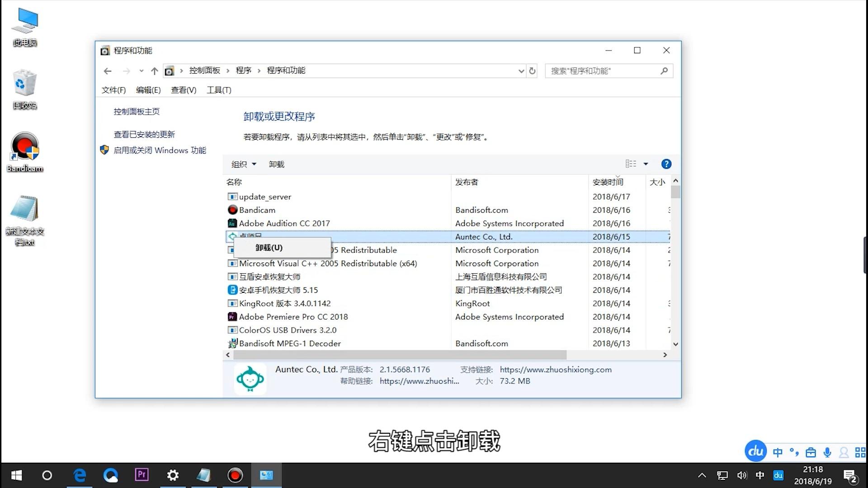The width and height of the screenshot is (868, 488).
Task: Open the notification center icon
Action: click(850, 476)
